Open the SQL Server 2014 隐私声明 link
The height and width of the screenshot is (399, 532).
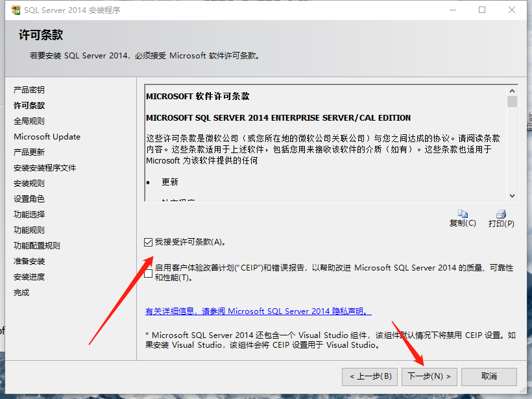coord(258,311)
